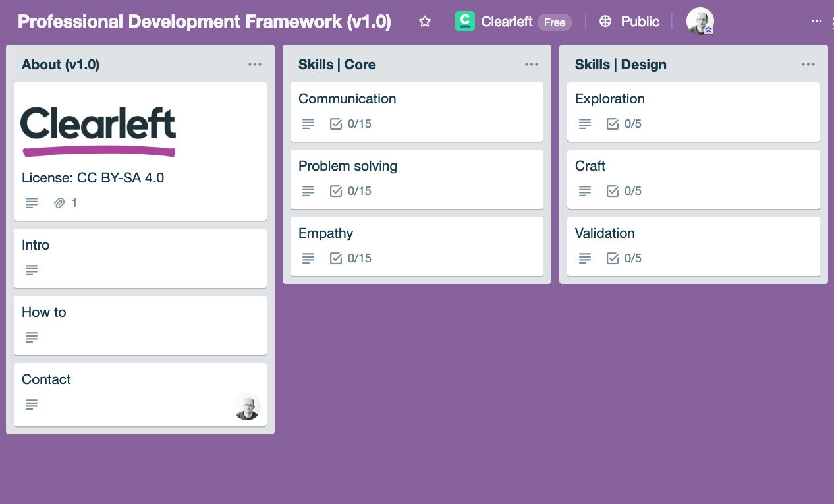
Task: Click the globe icon next to Public
Action: [x=605, y=22]
